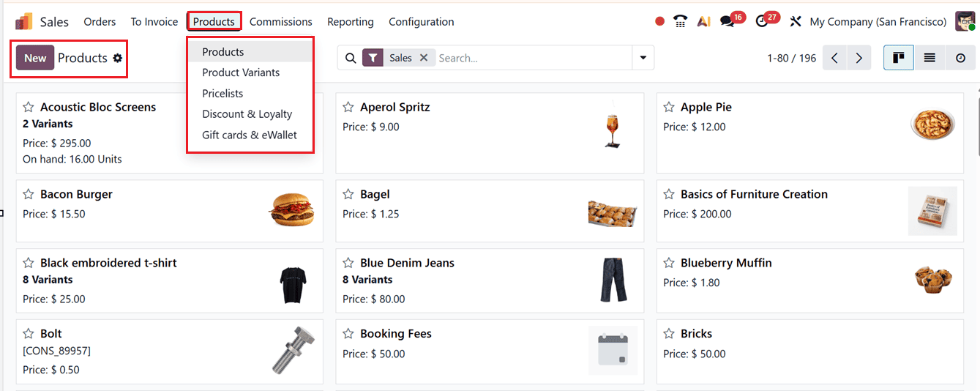
Task: Go to next page of products
Action: tap(859, 58)
